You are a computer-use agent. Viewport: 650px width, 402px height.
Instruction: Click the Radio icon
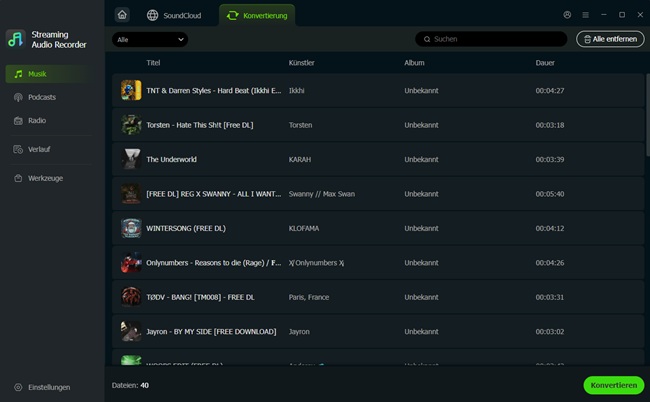coord(18,121)
